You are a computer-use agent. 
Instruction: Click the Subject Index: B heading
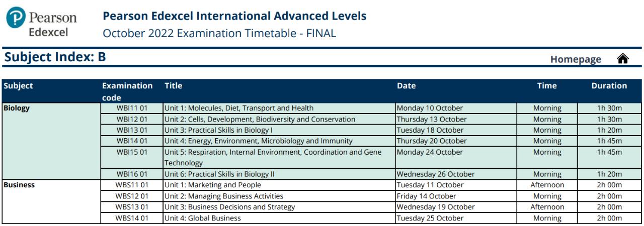[55, 57]
